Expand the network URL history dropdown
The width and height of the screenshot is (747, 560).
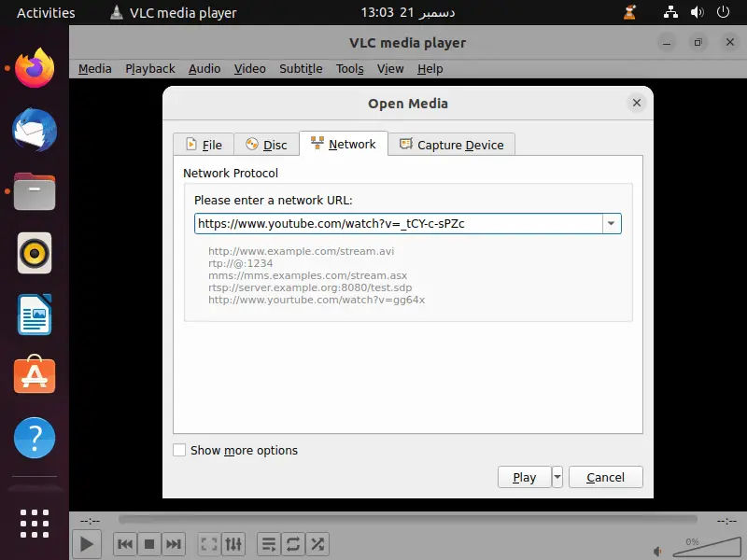pos(612,223)
